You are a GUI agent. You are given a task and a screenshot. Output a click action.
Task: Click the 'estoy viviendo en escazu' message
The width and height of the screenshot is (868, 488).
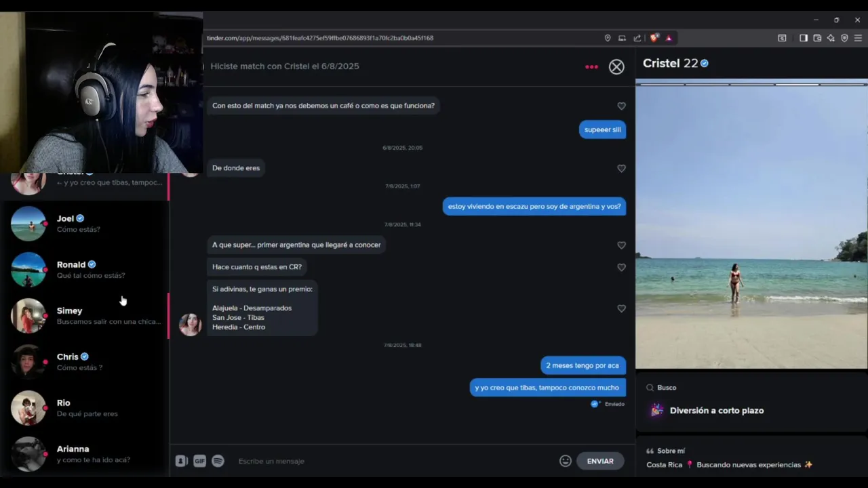pyautogui.click(x=534, y=206)
